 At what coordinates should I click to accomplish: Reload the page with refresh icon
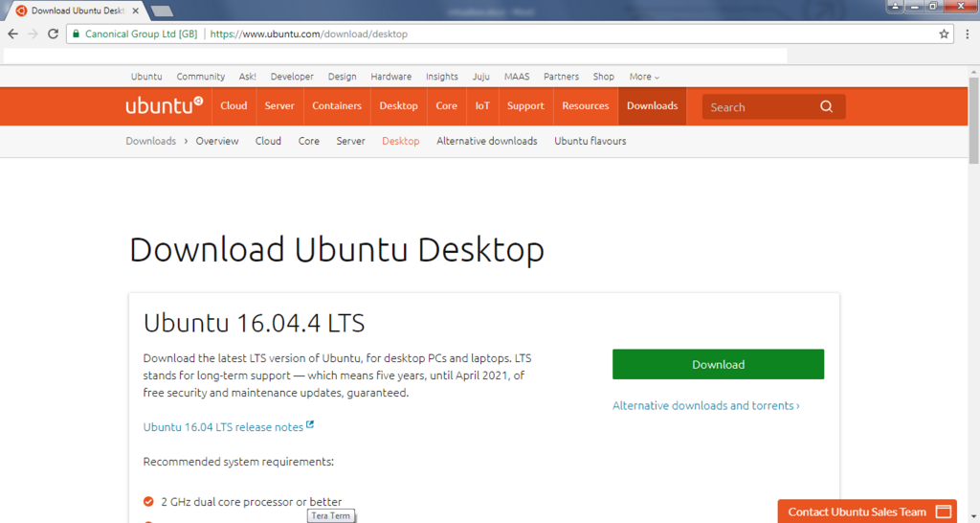[x=54, y=34]
